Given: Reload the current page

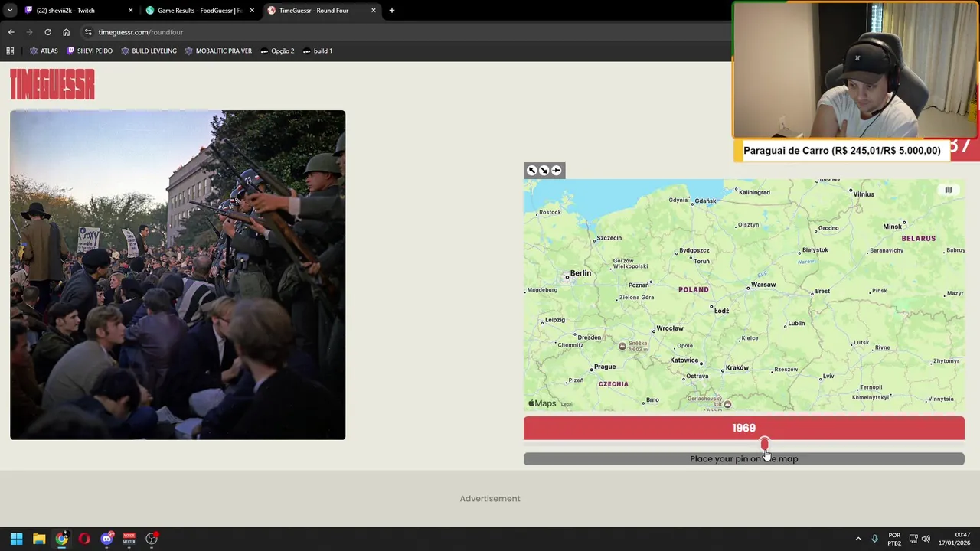Looking at the screenshot, I should pos(47,32).
